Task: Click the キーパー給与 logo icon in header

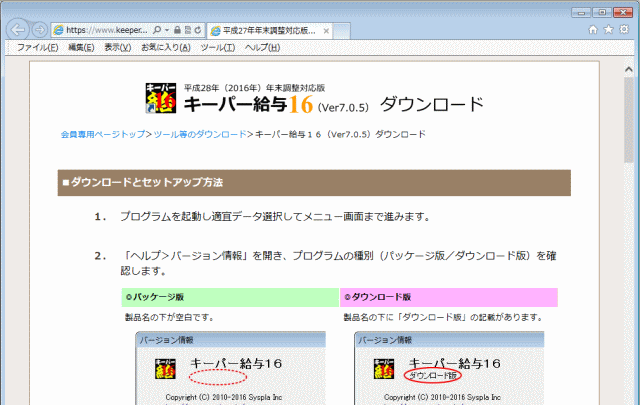Action: click(x=161, y=98)
